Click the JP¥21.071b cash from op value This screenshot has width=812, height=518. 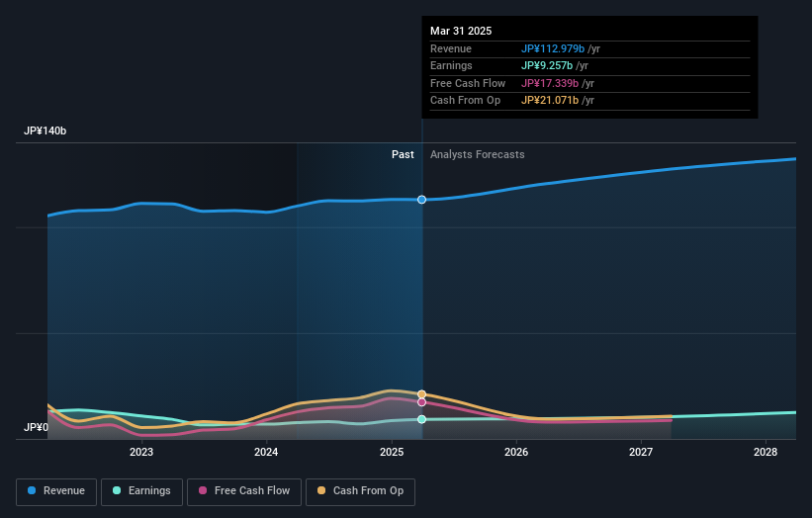[x=550, y=101]
